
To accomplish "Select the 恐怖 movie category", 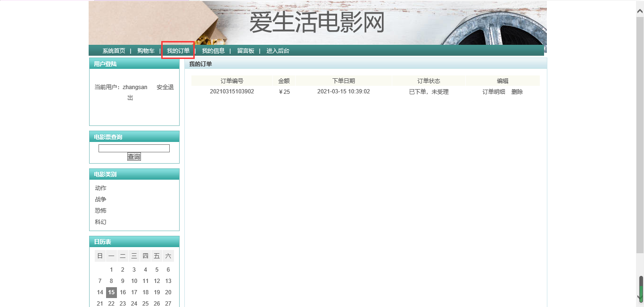I will tap(100, 211).
